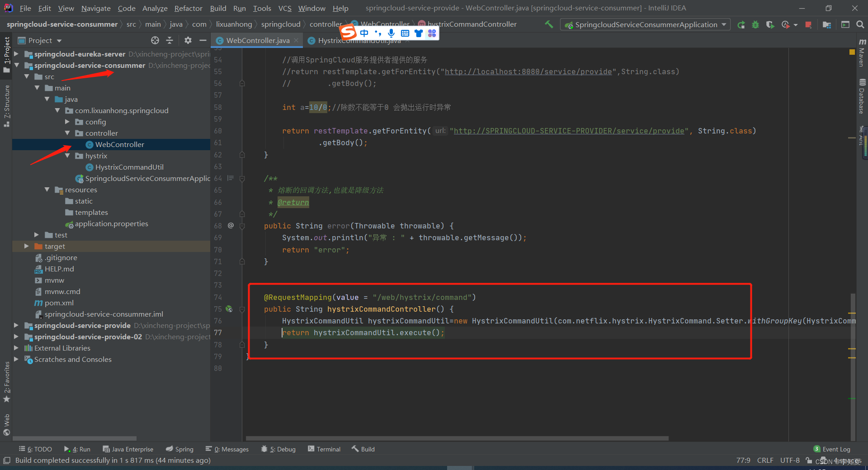Collapse the hystrix package

pos(67,156)
